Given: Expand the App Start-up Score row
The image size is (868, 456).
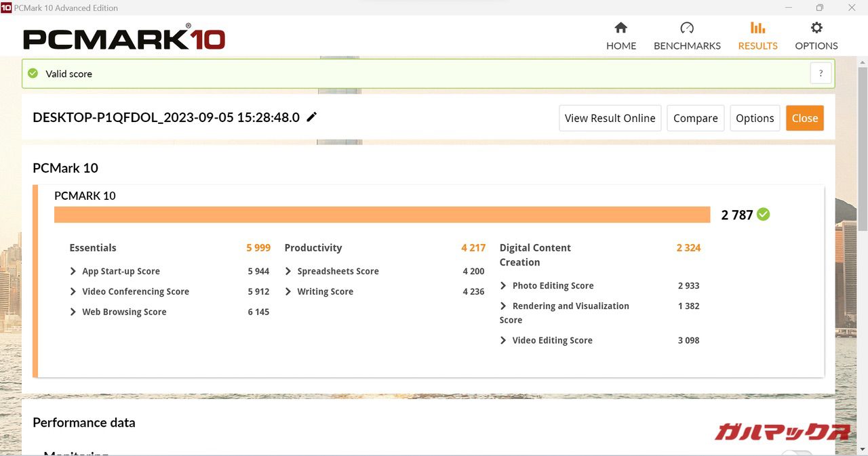Looking at the screenshot, I should tap(73, 271).
